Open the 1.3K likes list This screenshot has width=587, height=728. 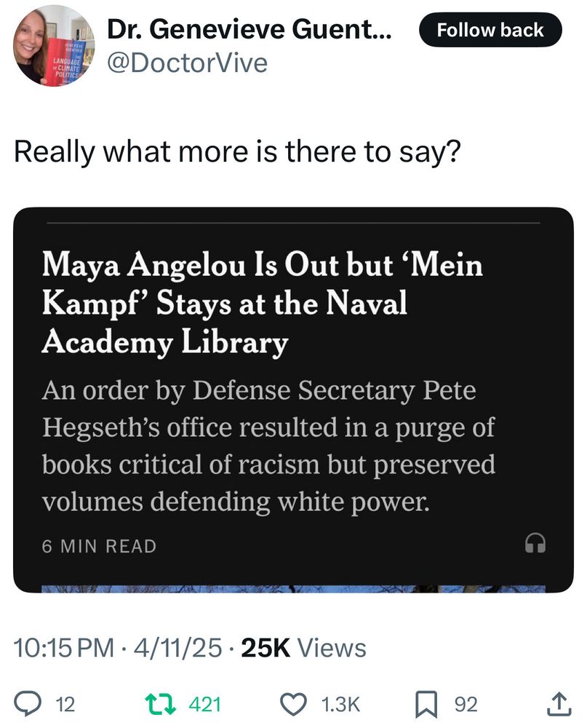click(x=338, y=703)
